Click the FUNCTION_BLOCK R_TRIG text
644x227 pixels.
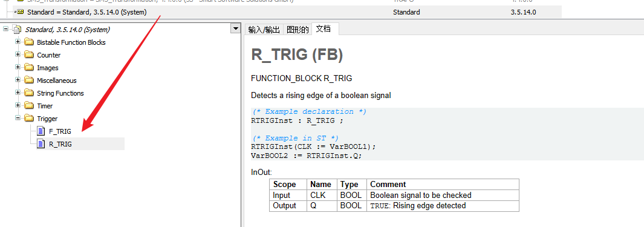point(302,79)
